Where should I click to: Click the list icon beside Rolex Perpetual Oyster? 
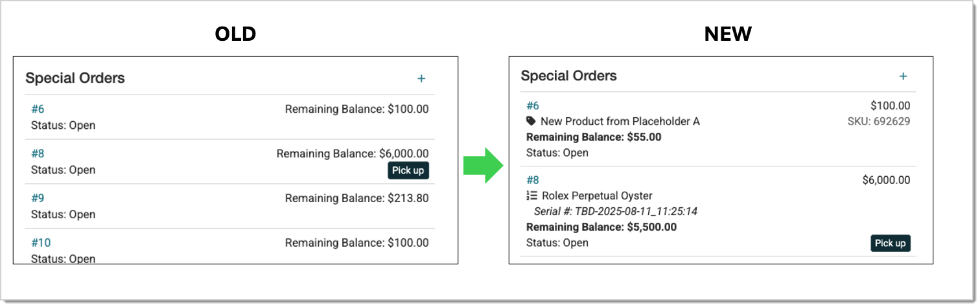(x=531, y=196)
